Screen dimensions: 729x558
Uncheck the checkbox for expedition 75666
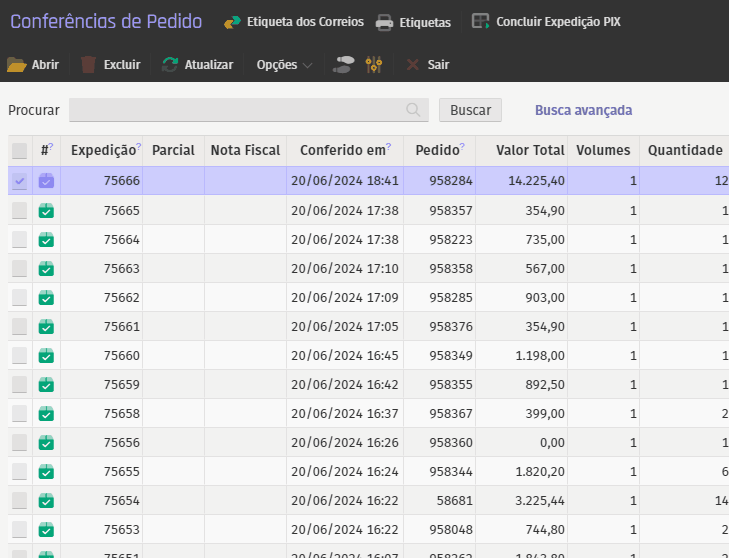(20, 181)
